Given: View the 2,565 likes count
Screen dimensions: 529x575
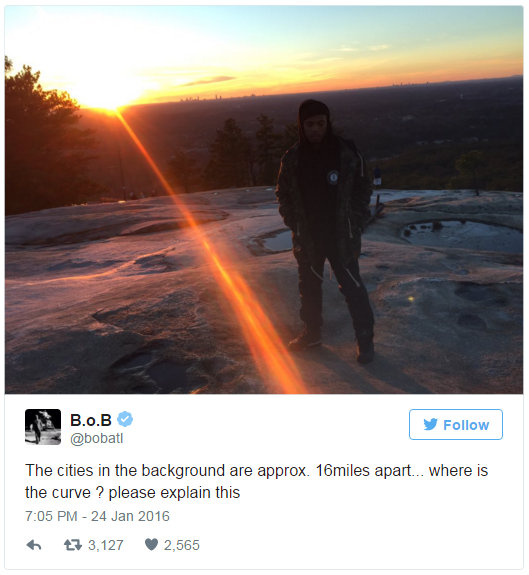Looking at the screenshot, I should pos(181,545).
